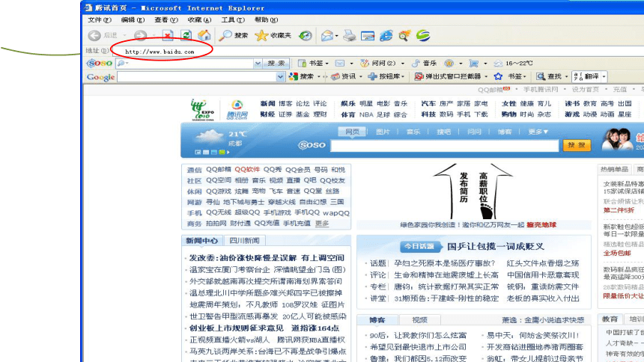This screenshot has height=362, width=644.
Task: Go to the home page via house icon
Action: click(204, 36)
